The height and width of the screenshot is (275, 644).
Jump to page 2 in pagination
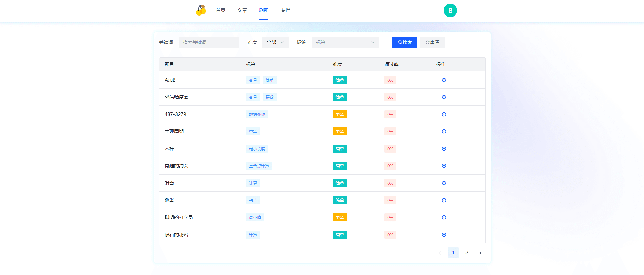[x=467, y=253]
